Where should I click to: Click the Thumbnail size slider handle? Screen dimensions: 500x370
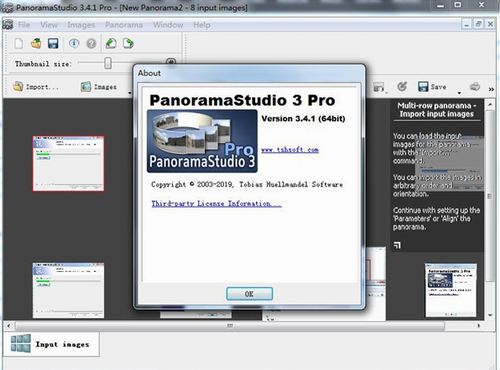click(x=108, y=63)
